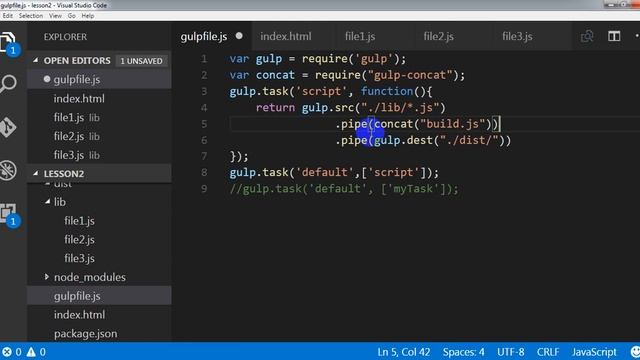Screen dimensions: 640x360
Task: Open the Edit menu
Action: pyautogui.click(x=7, y=16)
